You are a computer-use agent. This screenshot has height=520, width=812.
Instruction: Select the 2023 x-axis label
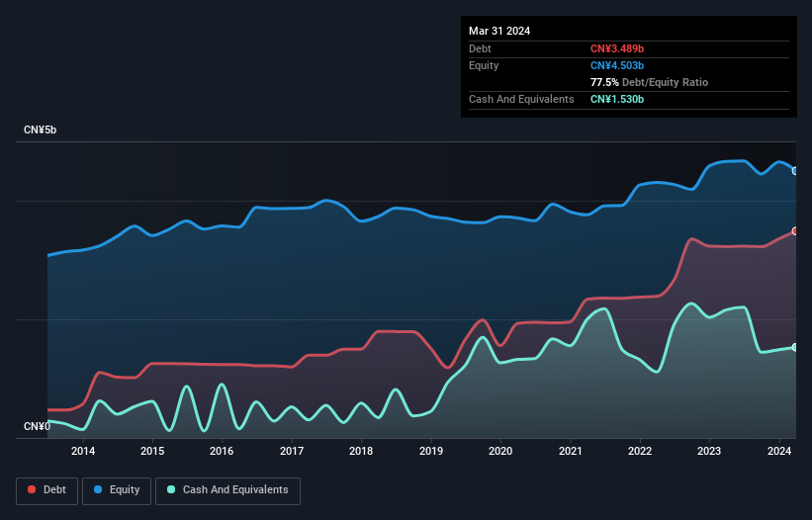click(x=709, y=451)
